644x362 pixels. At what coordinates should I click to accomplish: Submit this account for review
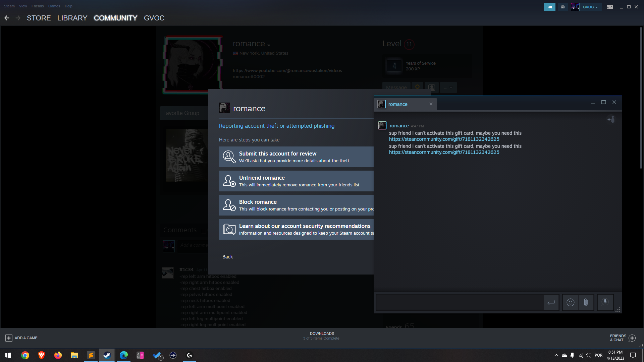(x=296, y=157)
